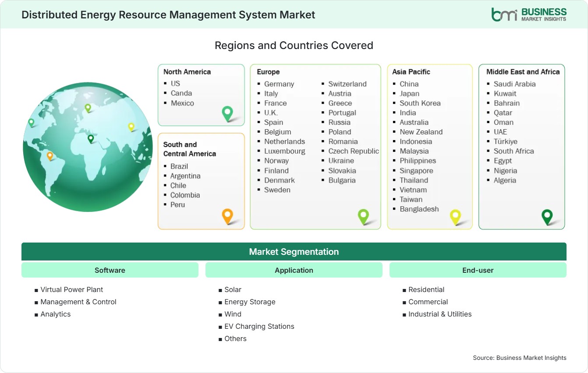Viewport: 588px width, 373px height.
Task: Select 'Czech Republic' in the Europe list
Action: click(x=354, y=151)
